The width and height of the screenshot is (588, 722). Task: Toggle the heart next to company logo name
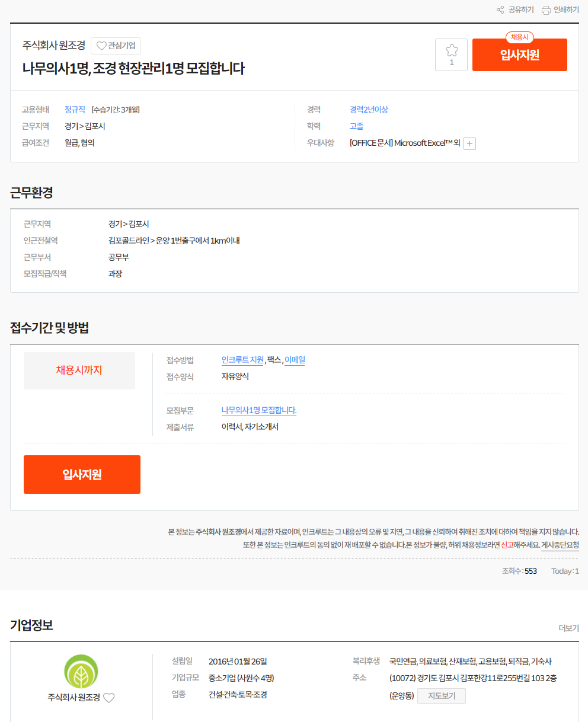point(108,698)
